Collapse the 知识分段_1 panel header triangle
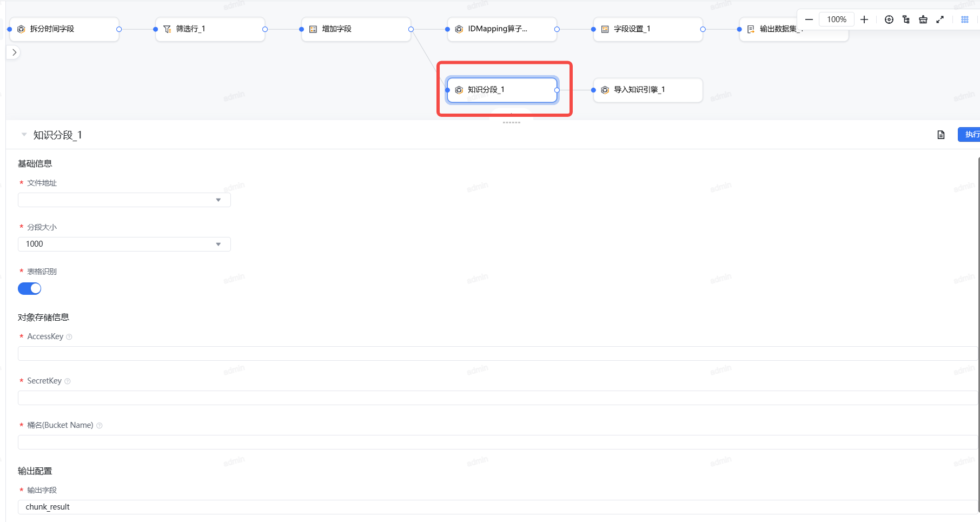 24,135
